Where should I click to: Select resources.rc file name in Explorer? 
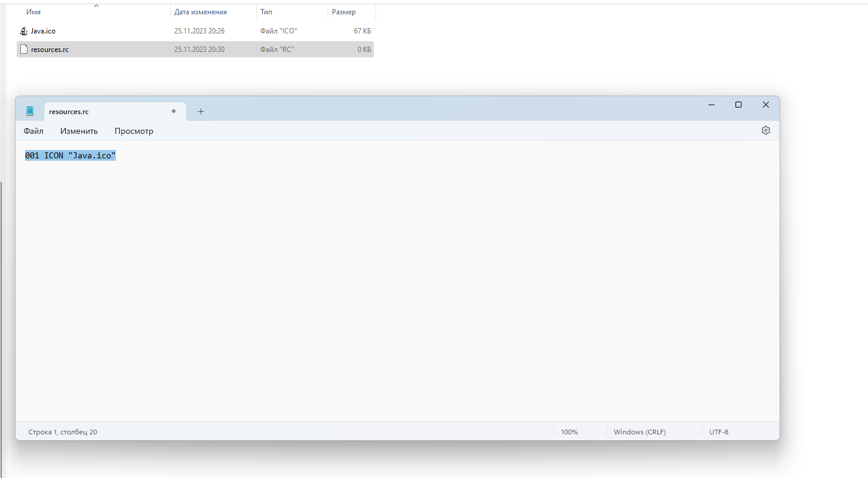50,49
